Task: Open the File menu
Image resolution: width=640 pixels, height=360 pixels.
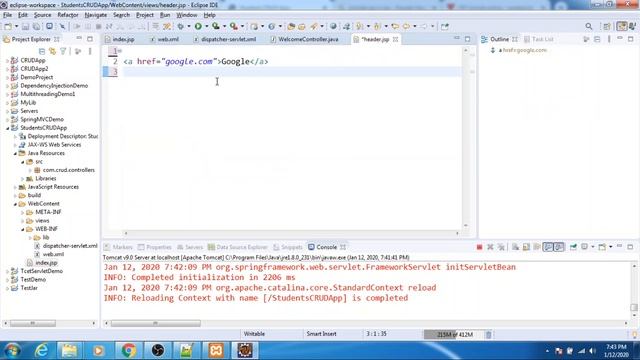Action: (x=7, y=15)
